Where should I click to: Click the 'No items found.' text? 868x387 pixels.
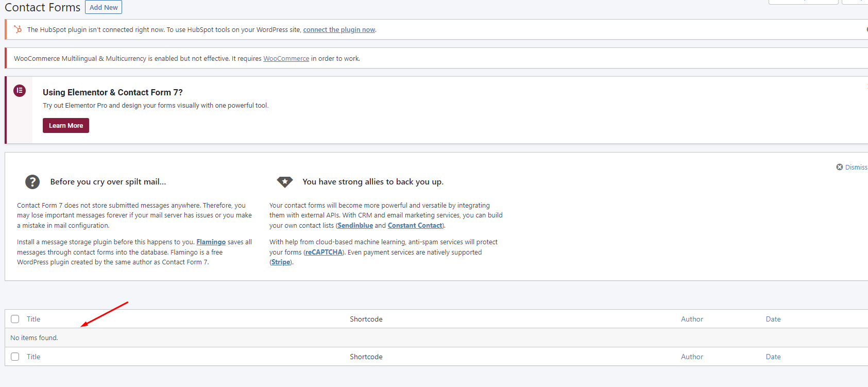[x=34, y=338]
